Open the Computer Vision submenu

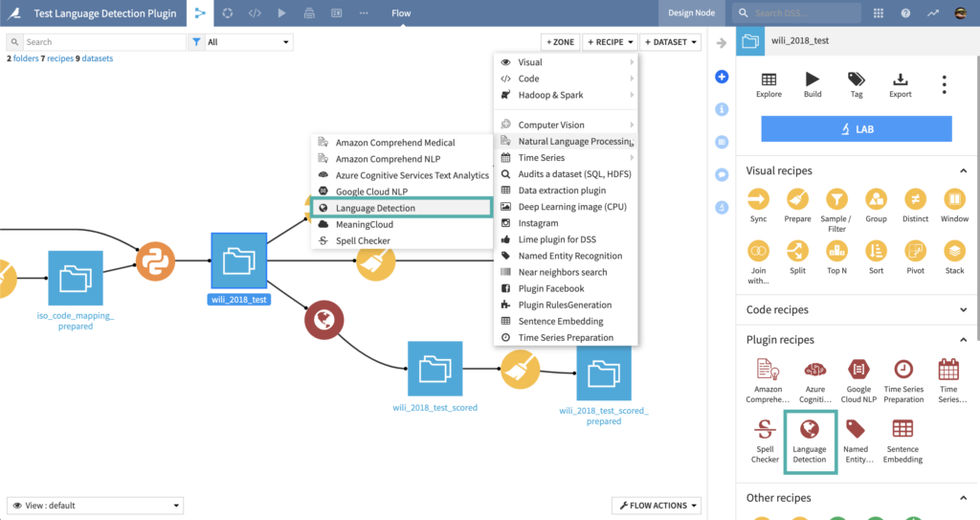[x=566, y=124]
